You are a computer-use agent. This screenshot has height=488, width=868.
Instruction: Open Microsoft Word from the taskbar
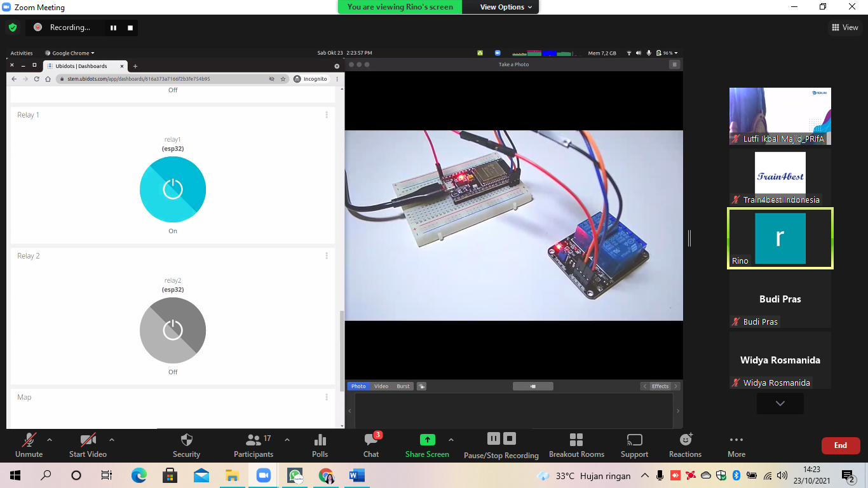point(356,475)
